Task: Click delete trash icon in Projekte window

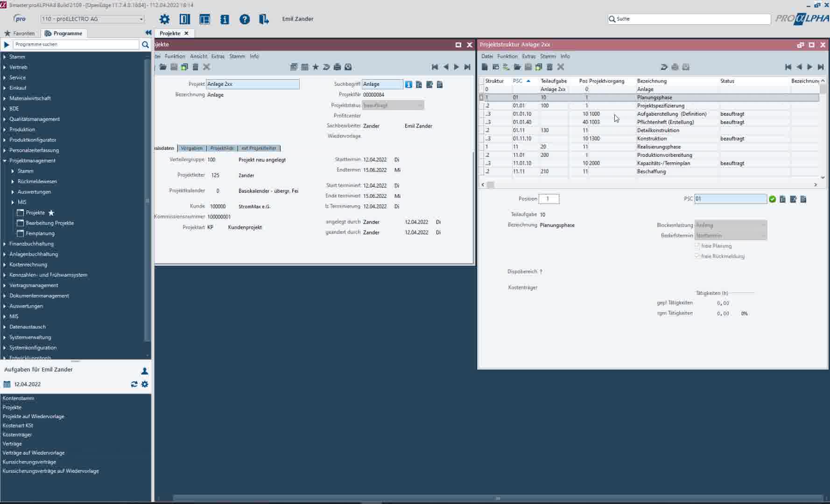Action: (196, 67)
